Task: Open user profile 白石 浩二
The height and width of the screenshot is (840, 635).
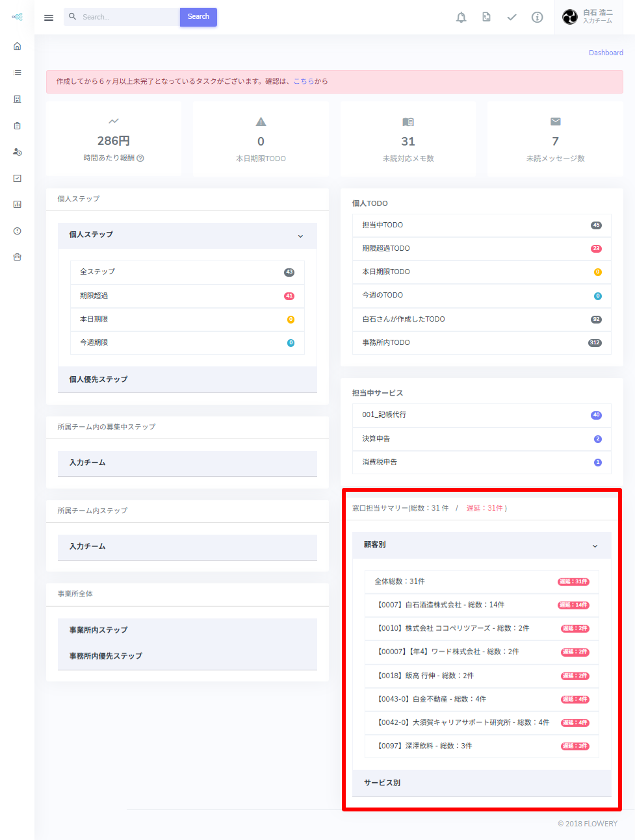Action: pos(589,17)
